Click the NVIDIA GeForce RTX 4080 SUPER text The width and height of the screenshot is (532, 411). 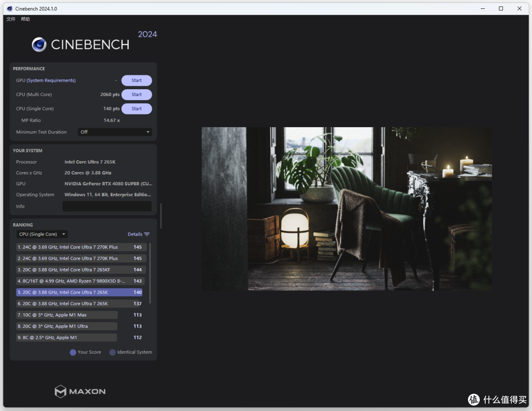point(108,184)
